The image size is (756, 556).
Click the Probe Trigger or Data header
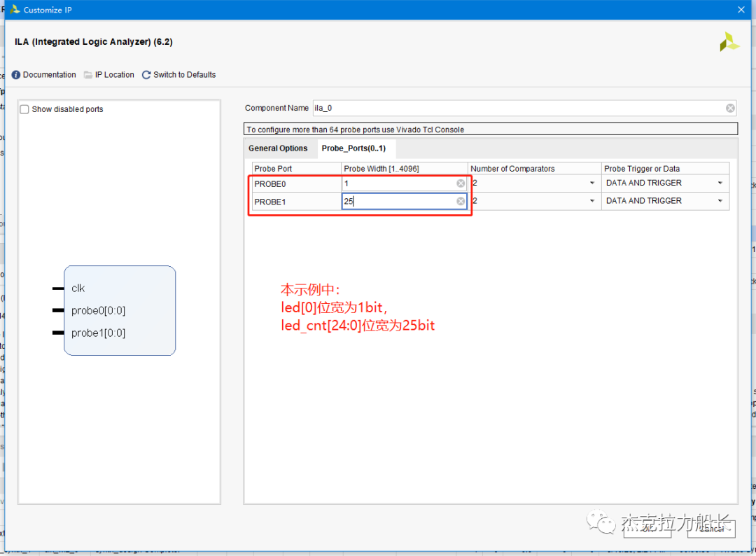pos(665,169)
